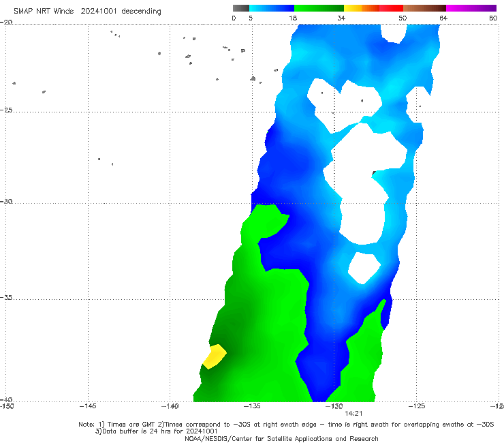Click the light-blue 5-18 color bar segment
504x443 pixels.
tap(272, 8)
